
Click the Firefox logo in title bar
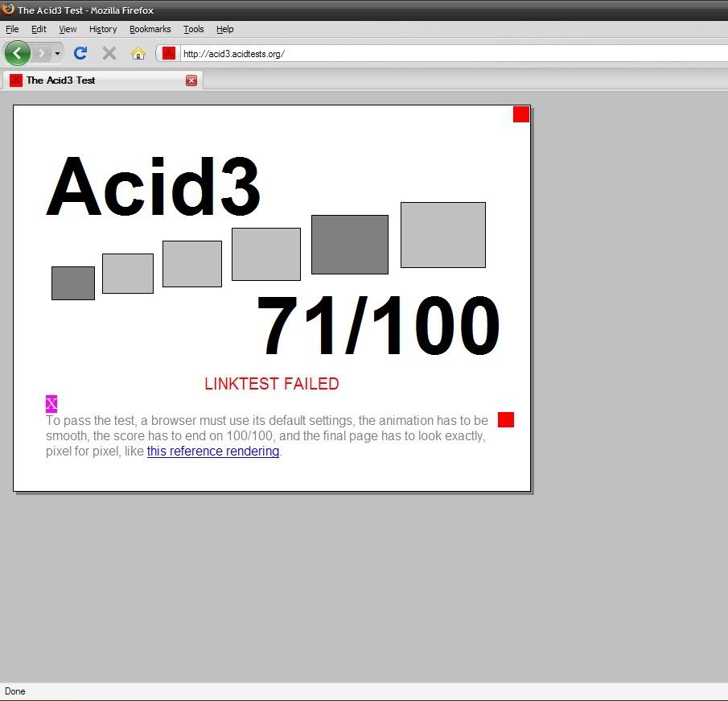click(x=8, y=9)
